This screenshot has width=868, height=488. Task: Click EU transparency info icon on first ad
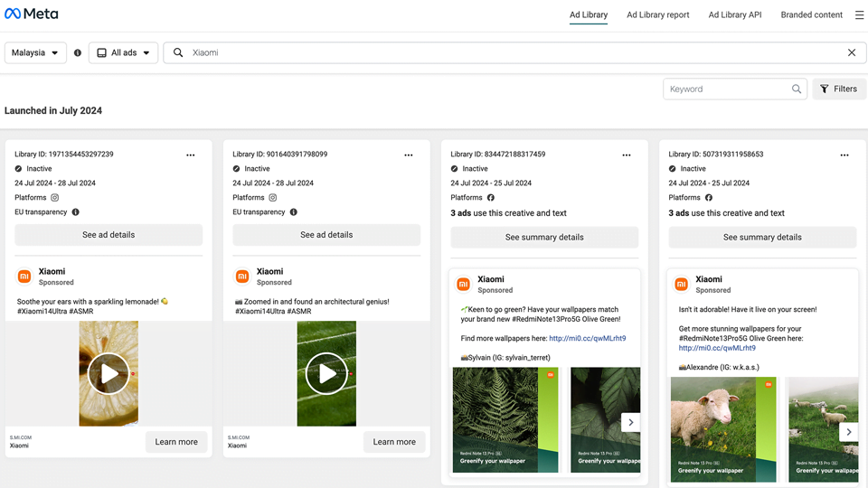(76, 211)
